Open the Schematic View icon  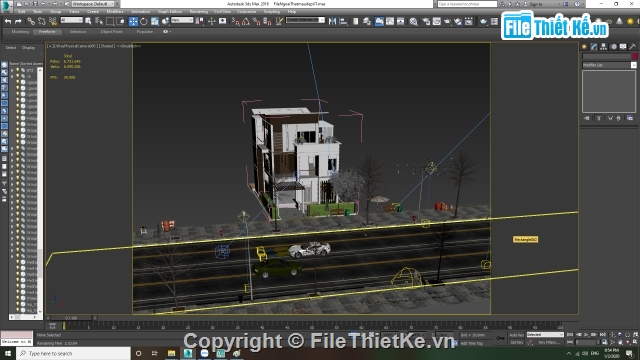(x=400, y=21)
